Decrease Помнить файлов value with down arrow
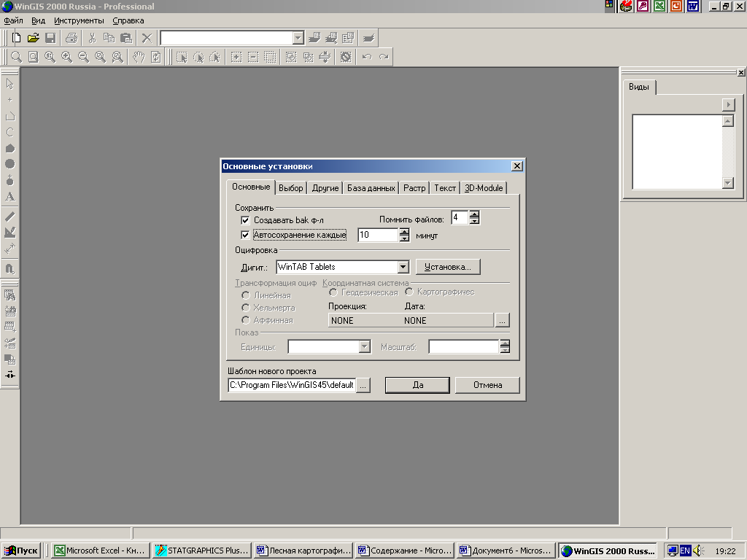Viewport: 747px width, 560px height. coord(474,221)
